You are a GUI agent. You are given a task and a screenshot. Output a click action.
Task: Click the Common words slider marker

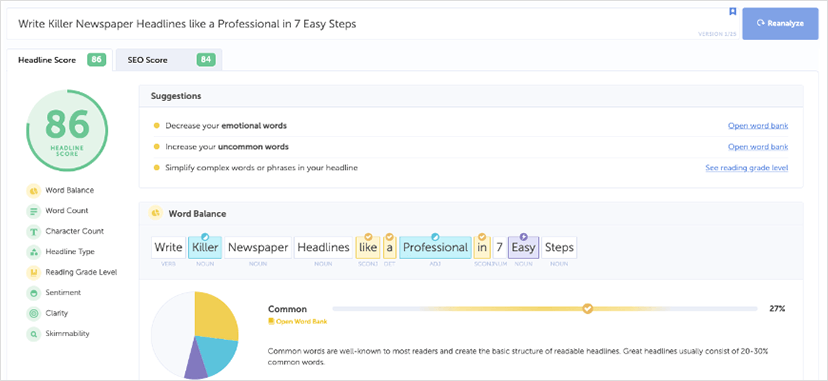pos(587,309)
